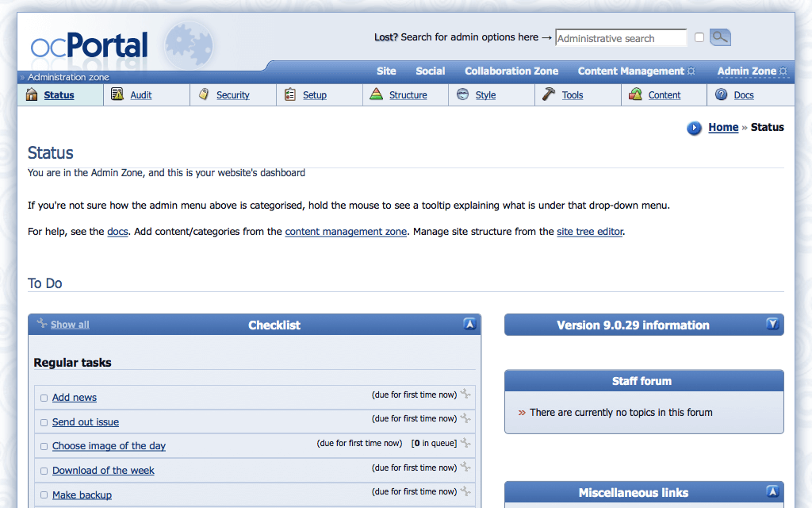Screen dimensions: 812x508
Task: Click the wrench icon beside Add news
Action: (465, 394)
